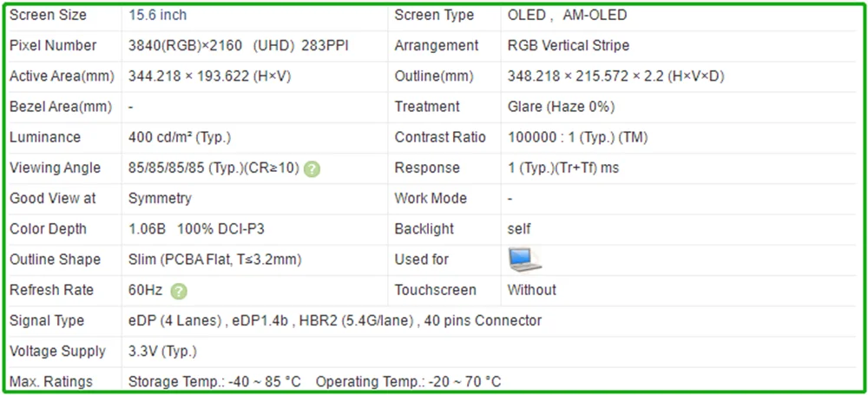Click the '60Hz' refresh rate value

(x=146, y=290)
